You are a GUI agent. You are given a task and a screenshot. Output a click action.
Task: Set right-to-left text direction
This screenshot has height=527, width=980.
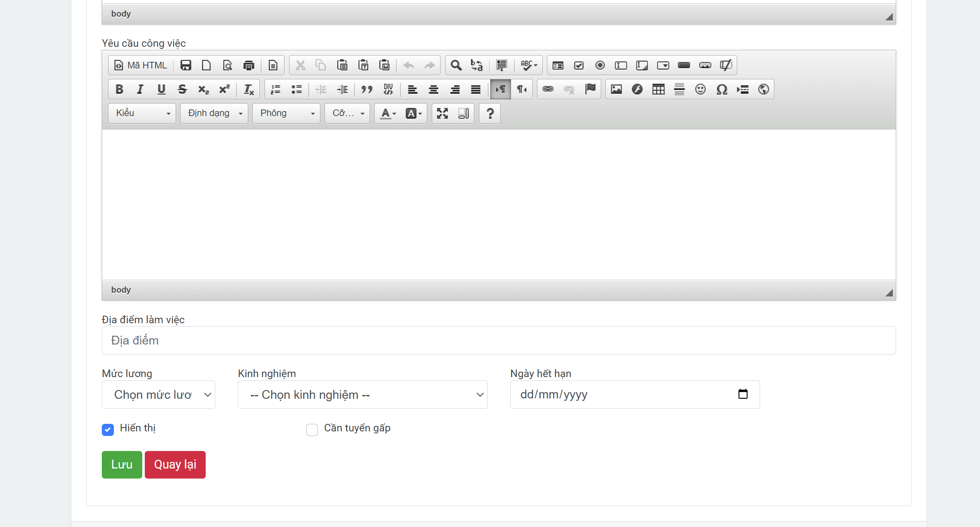click(x=521, y=89)
